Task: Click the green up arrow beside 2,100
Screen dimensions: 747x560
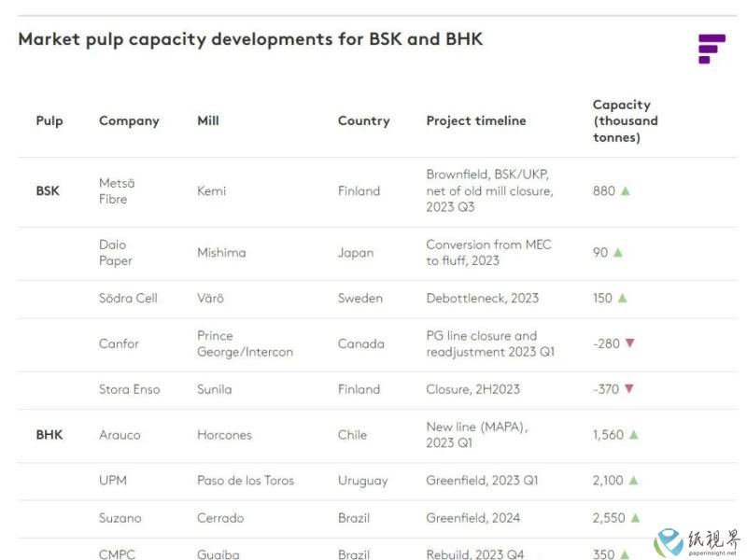Action: (633, 480)
